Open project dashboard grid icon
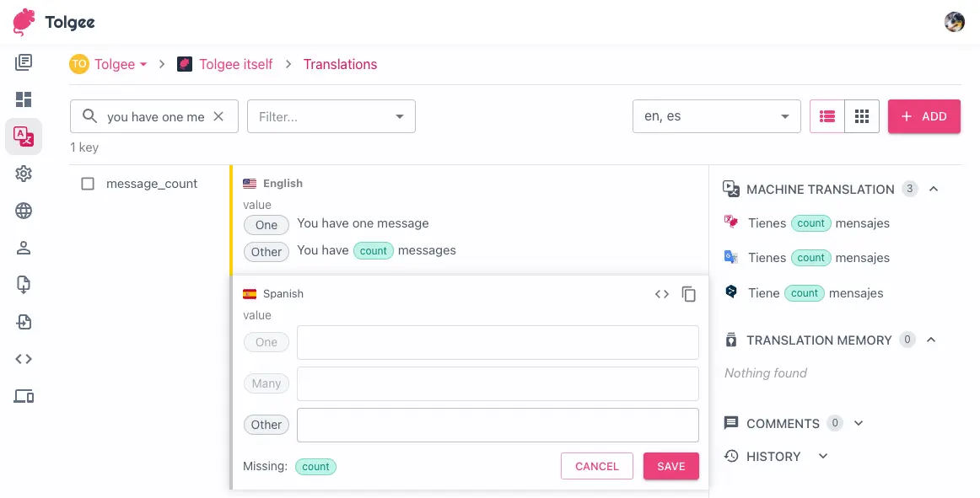The width and height of the screenshot is (980, 498). point(24,99)
